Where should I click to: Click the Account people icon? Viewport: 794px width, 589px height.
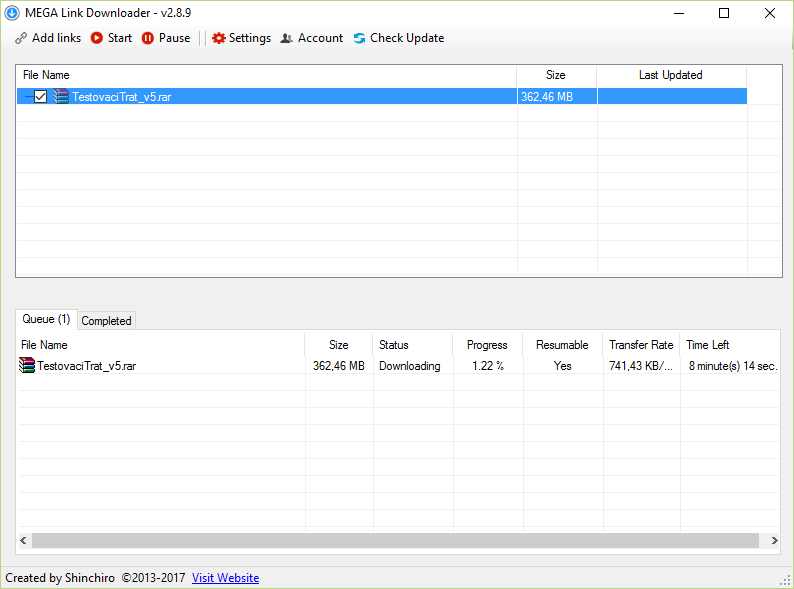(287, 38)
